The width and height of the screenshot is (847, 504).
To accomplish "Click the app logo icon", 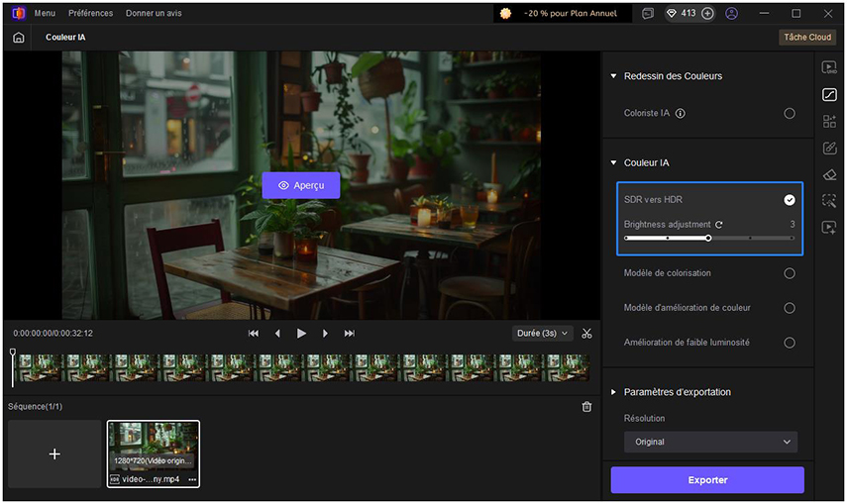I will pos(19,13).
